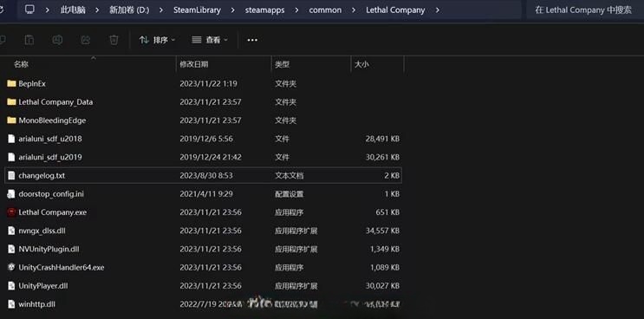Click the date 2019/12/24 21:42
This screenshot has height=319, width=644.
click(211, 157)
